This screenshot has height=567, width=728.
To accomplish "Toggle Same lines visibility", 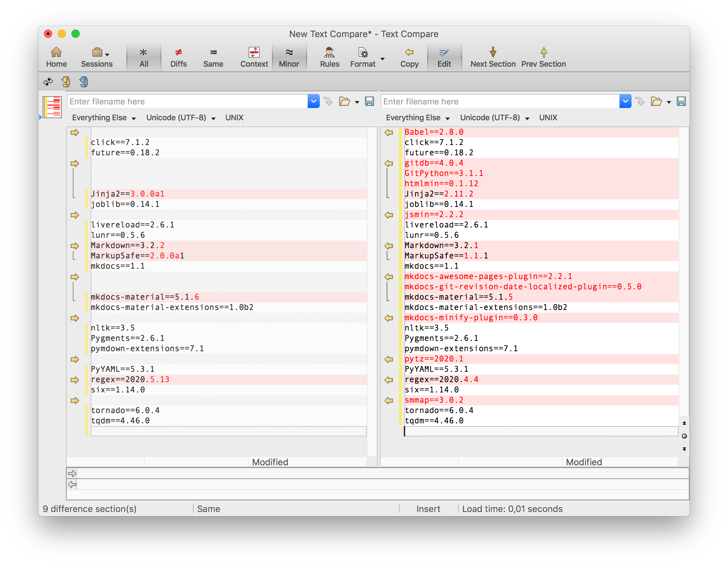I will point(213,57).
